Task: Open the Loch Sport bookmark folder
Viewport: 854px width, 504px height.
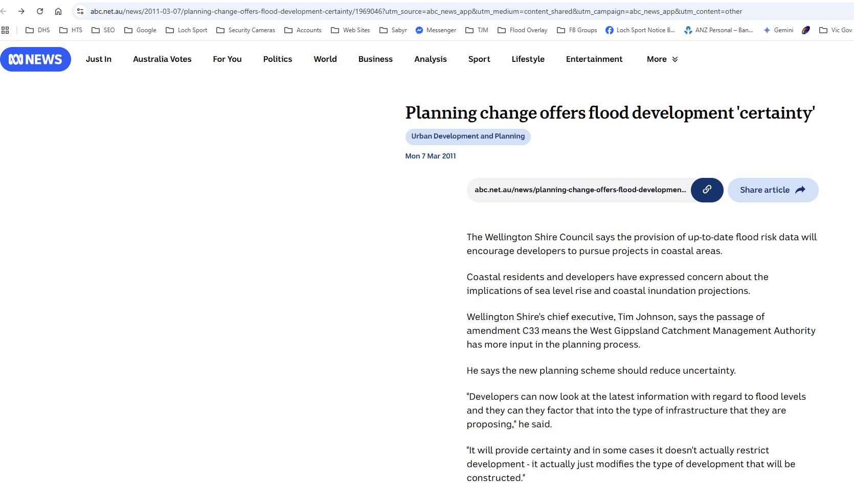Action: (x=186, y=30)
